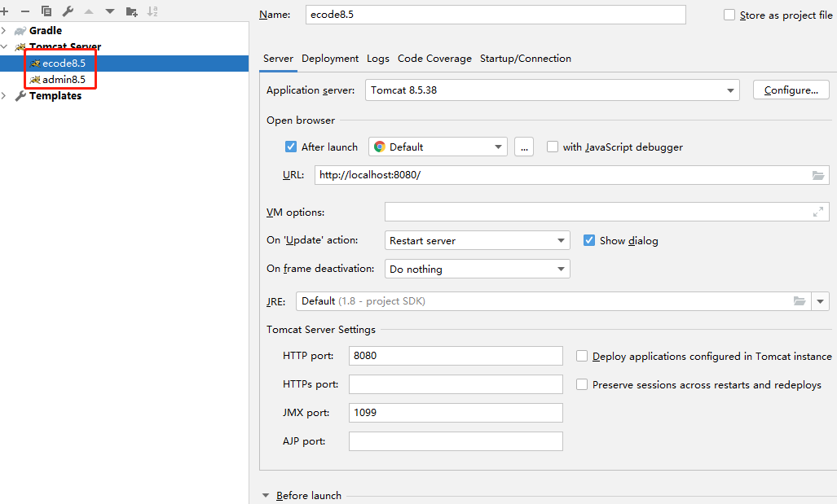Sort configurations alphabetically icon
This screenshot has height=504, width=837.
tap(152, 11)
